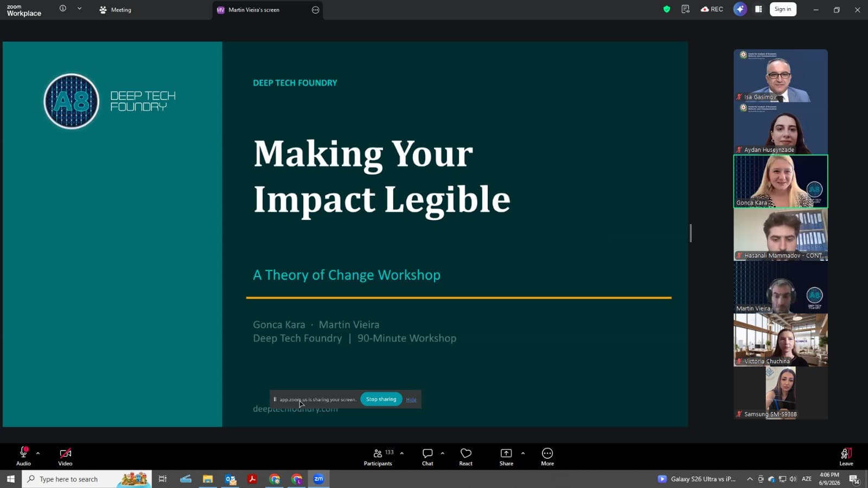Open the More options menu
This screenshot has height=488, width=868.
[547, 457]
